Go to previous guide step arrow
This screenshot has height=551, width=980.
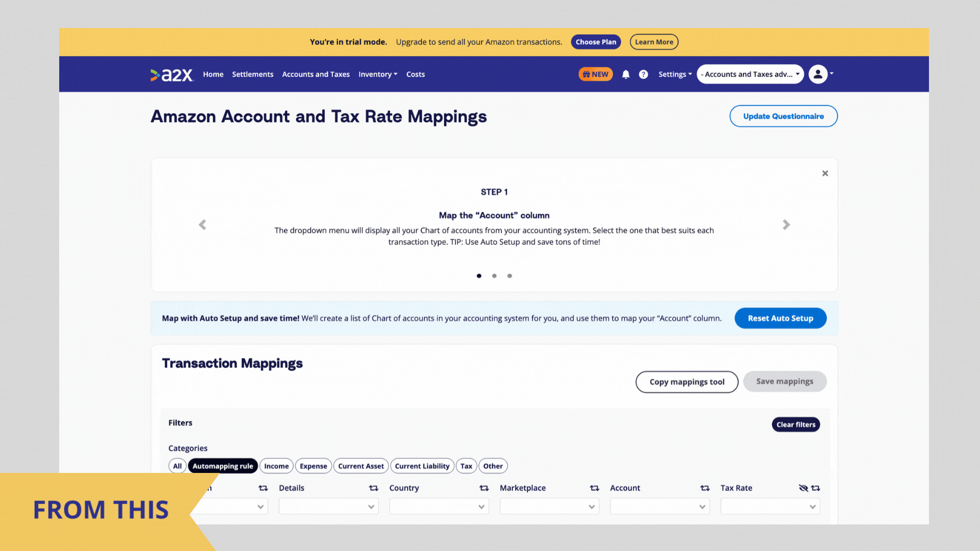point(203,224)
